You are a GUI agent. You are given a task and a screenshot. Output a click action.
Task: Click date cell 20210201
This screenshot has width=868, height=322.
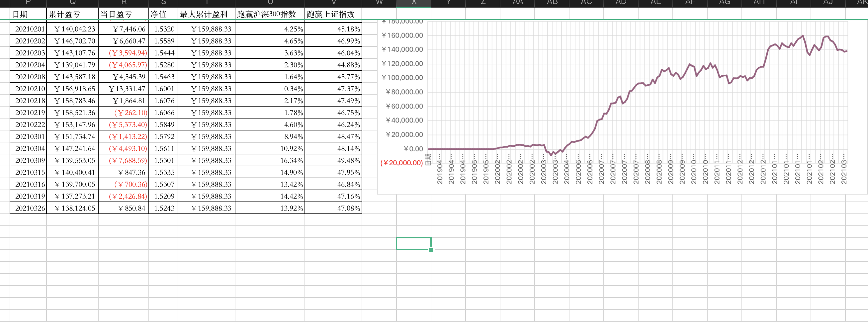click(28, 29)
